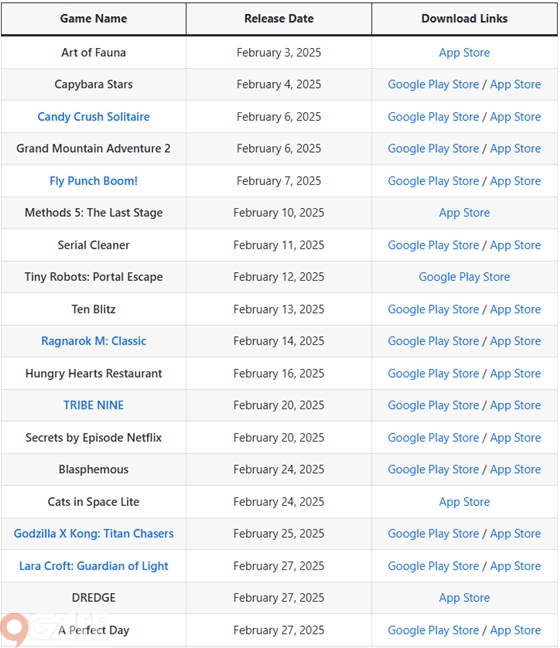The image size is (560, 648).
Task: Click Google Play Store link for Secrets by Episode Netflix
Action: [x=433, y=438]
